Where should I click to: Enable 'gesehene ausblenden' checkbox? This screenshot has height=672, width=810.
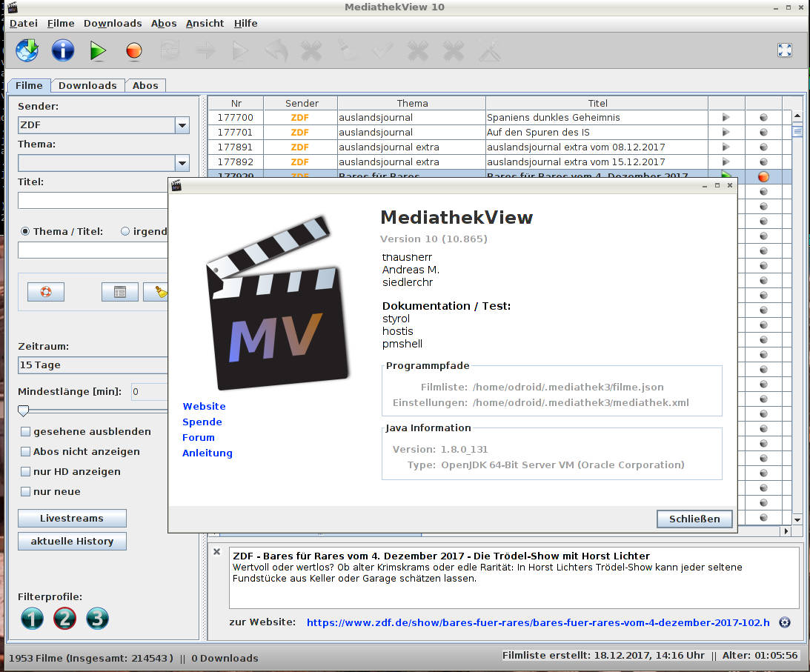pos(26,432)
